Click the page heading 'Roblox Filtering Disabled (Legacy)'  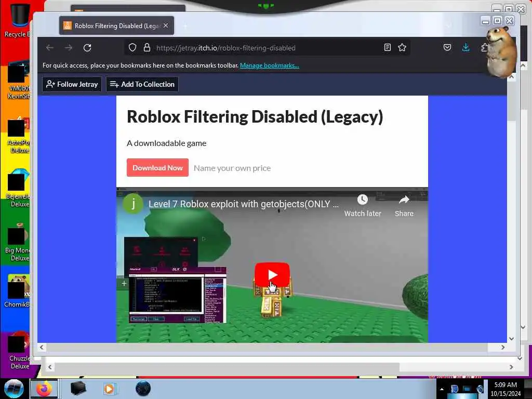[255, 117]
